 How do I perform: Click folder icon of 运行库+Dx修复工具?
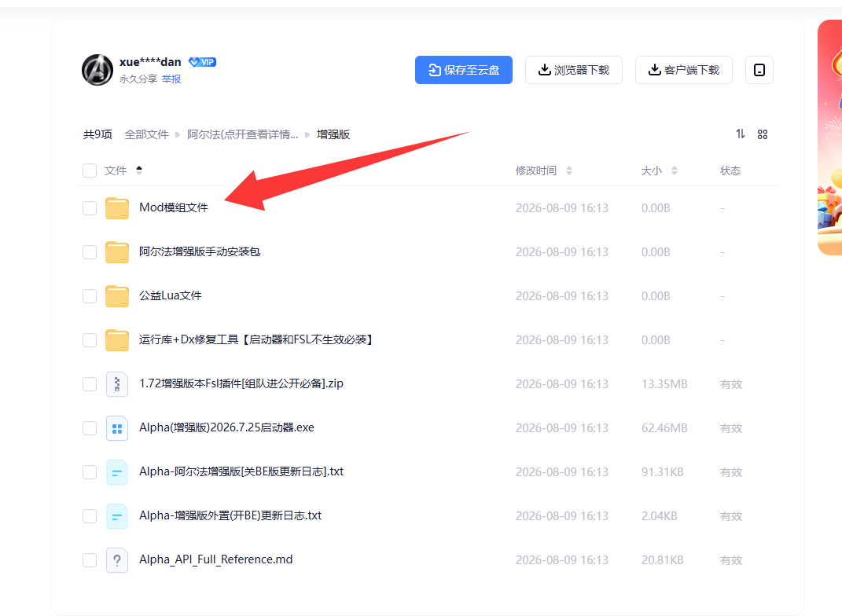click(x=117, y=340)
